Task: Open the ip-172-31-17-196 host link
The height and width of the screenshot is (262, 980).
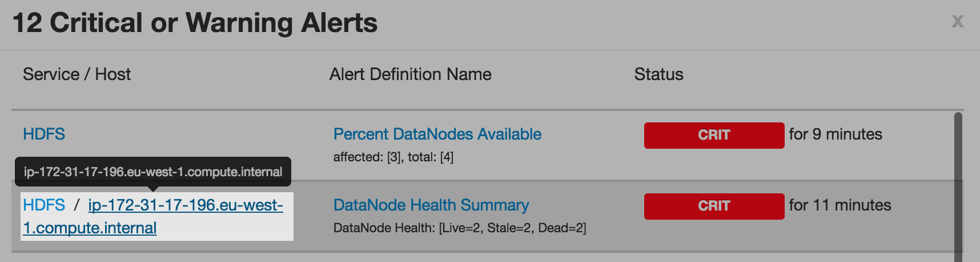Action: click(185, 205)
